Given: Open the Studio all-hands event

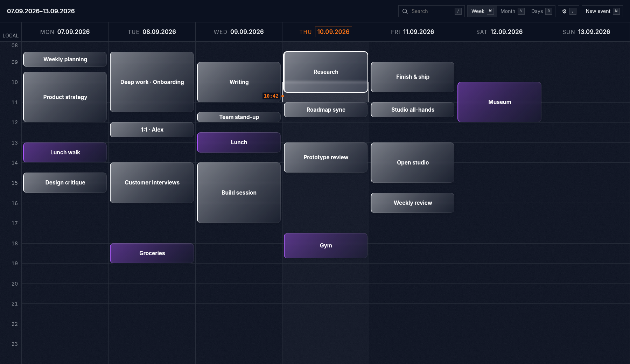Looking at the screenshot, I should pyautogui.click(x=413, y=110).
